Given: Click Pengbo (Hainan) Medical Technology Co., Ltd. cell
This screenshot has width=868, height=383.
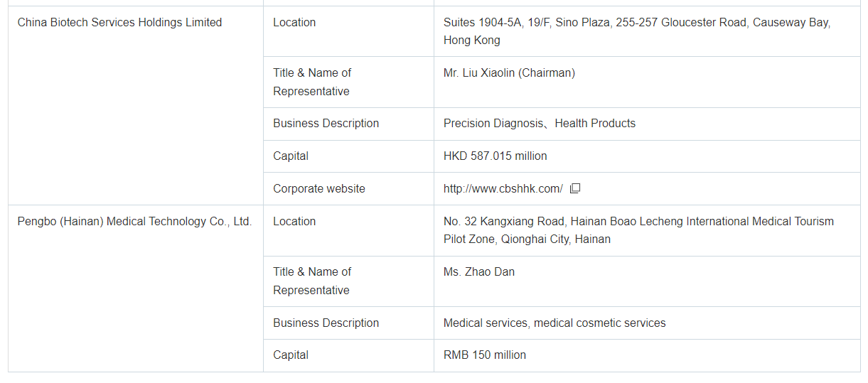Looking at the screenshot, I should 134,222.
